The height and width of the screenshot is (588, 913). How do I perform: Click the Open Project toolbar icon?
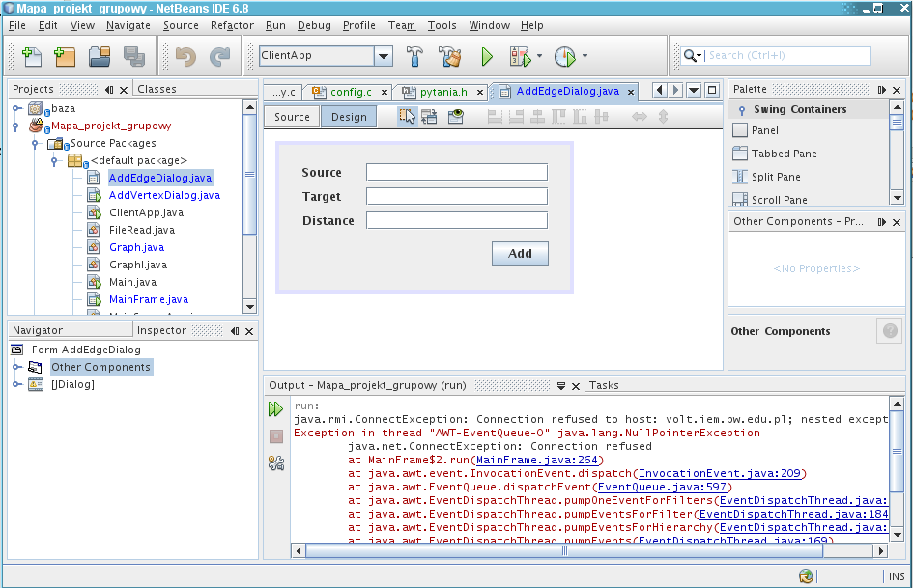(100, 56)
